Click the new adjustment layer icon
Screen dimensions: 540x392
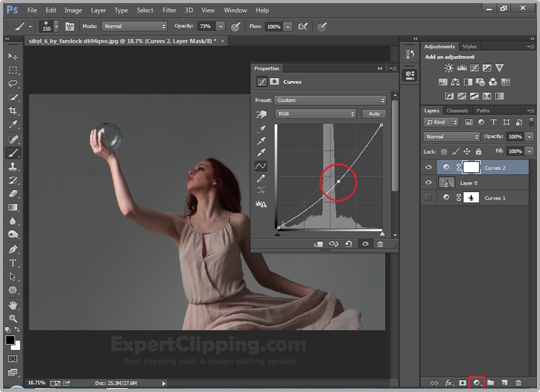[x=476, y=383]
